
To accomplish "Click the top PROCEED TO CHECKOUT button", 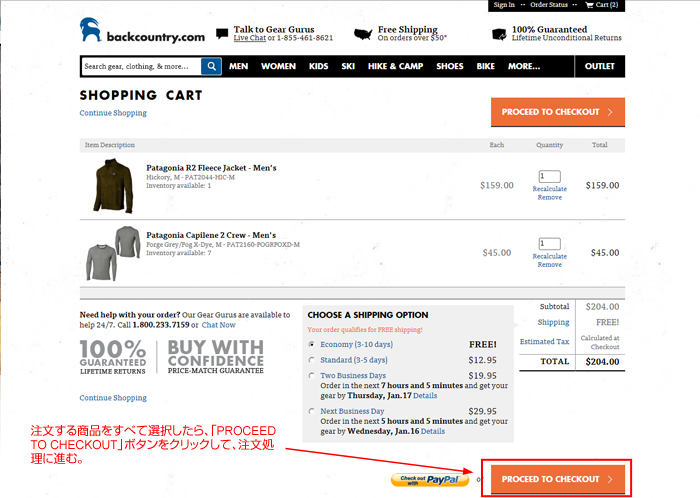I will click(x=558, y=112).
